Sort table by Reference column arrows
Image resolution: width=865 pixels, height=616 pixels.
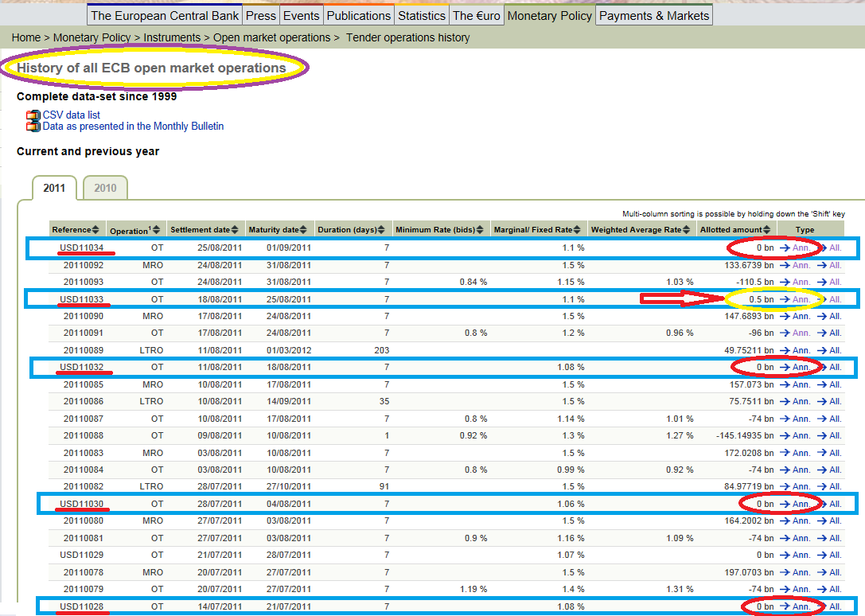coord(95,230)
